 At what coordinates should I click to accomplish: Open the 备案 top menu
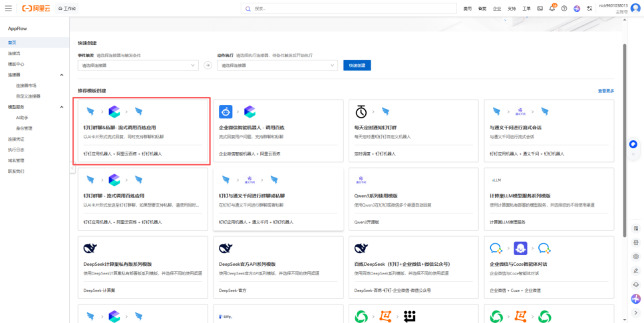(x=482, y=8)
